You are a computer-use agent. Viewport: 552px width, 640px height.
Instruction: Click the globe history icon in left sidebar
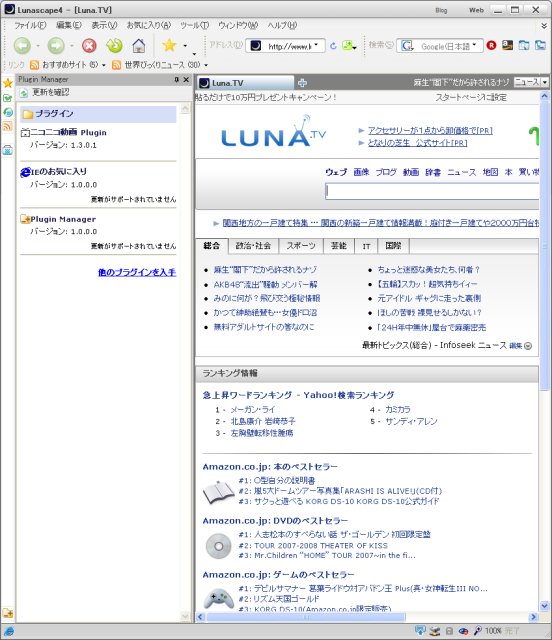coord(8,112)
